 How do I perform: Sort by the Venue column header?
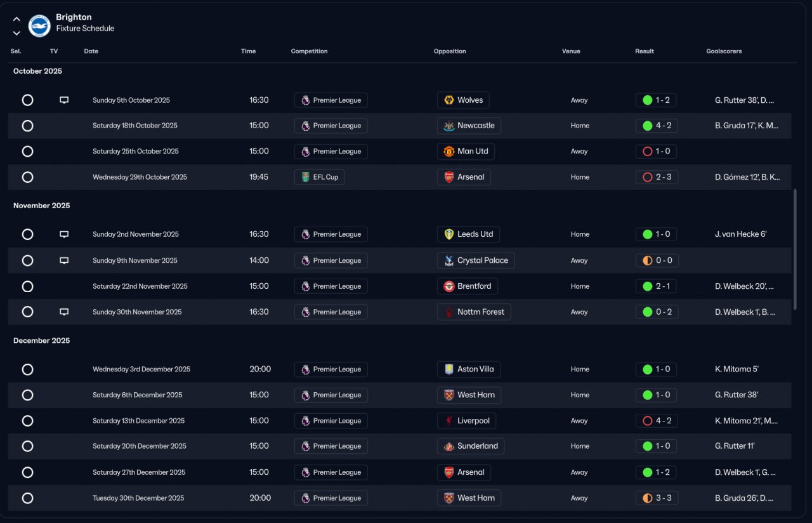click(x=571, y=51)
